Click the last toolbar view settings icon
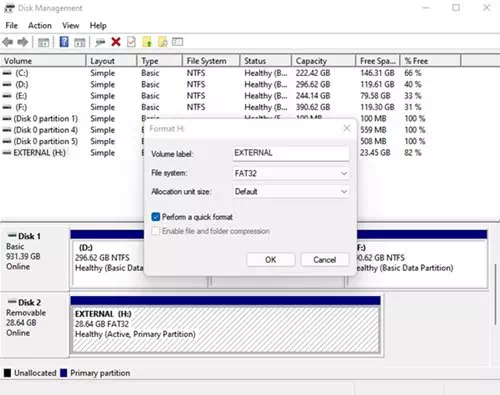Image resolution: width=500 pixels, height=395 pixels. pos(177,42)
